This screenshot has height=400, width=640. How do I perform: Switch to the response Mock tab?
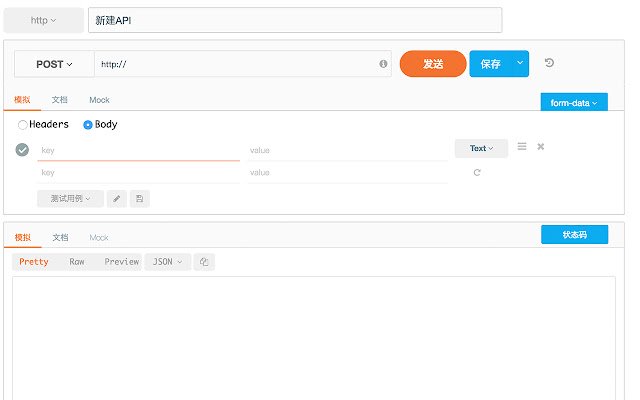tap(99, 238)
